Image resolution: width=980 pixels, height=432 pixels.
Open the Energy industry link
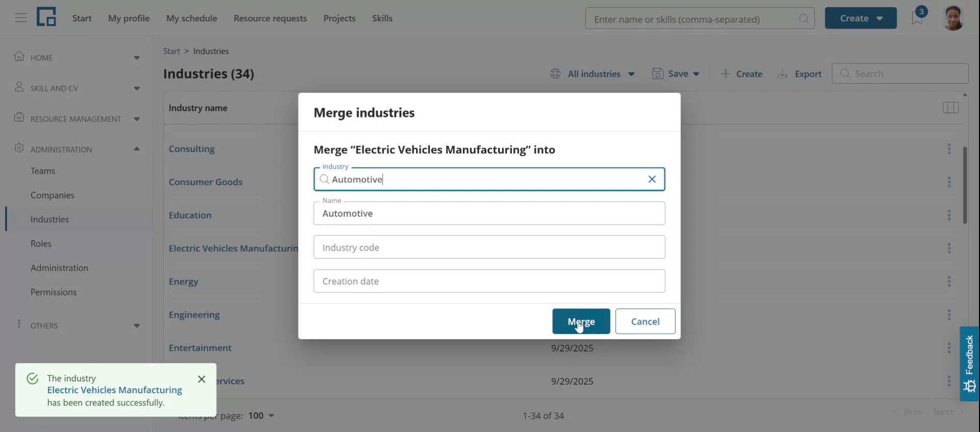pos(183,281)
